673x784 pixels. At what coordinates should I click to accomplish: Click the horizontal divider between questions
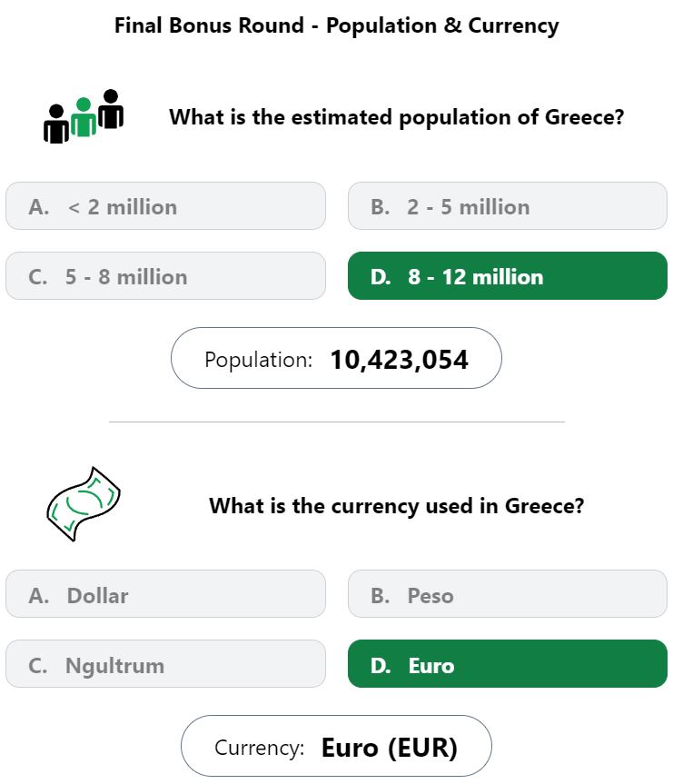tap(336, 422)
